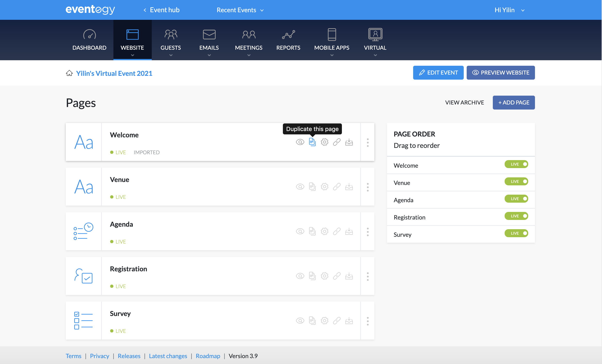Toggle the Welcome page LIVE switch
This screenshot has width=602, height=364.
(516, 164)
